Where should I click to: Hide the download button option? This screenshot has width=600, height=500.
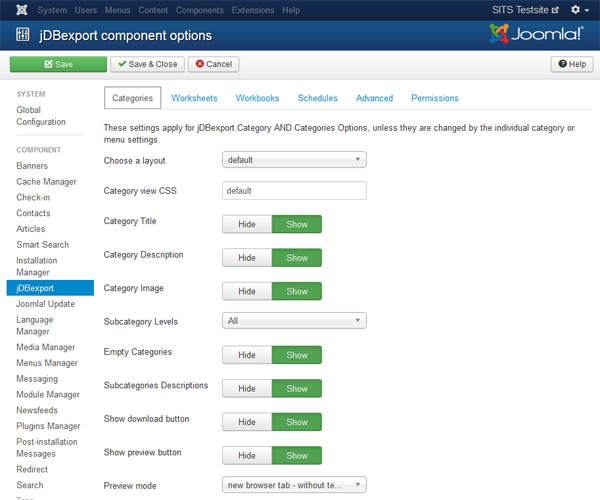[246, 422]
